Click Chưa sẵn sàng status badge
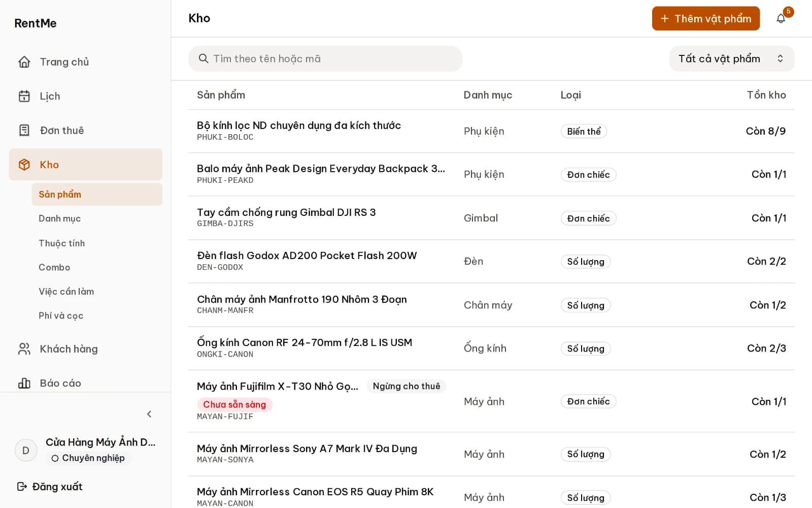812x508 pixels. pyautogui.click(x=234, y=404)
